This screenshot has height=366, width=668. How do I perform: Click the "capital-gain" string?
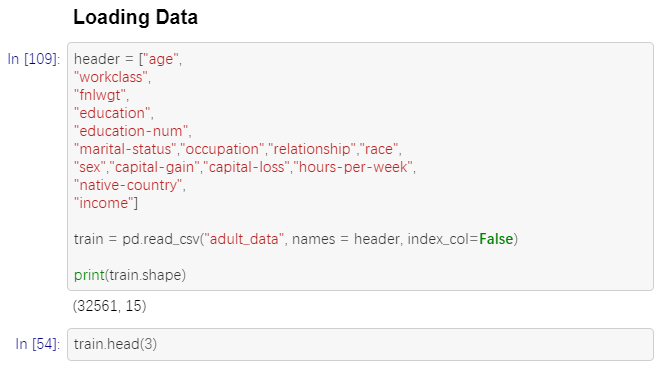(155, 167)
